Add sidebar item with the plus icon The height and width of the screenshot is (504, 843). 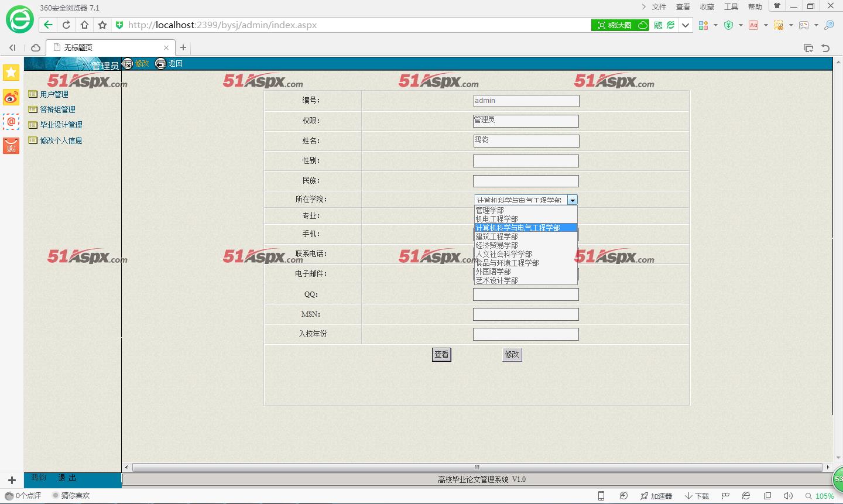tap(12, 480)
